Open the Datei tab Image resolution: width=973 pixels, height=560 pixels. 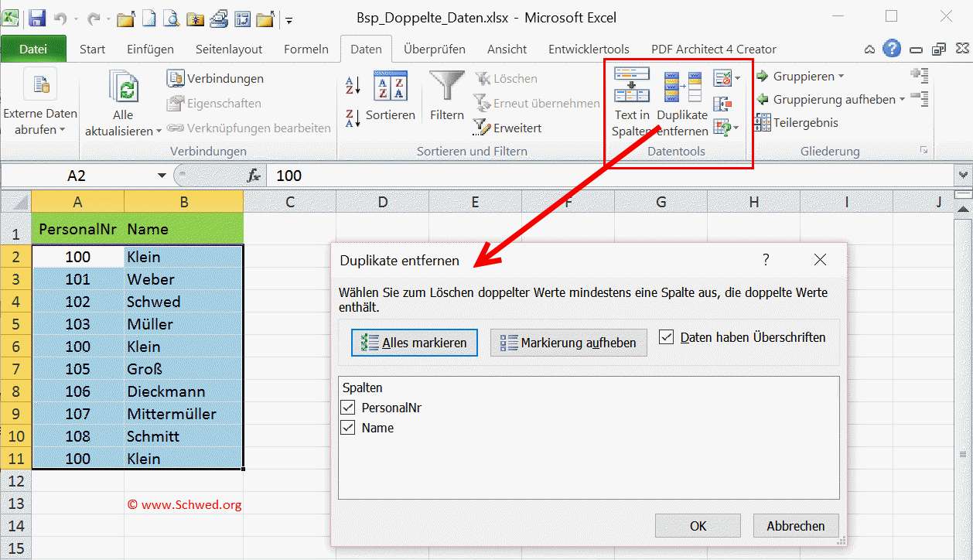(x=33, y=49)
